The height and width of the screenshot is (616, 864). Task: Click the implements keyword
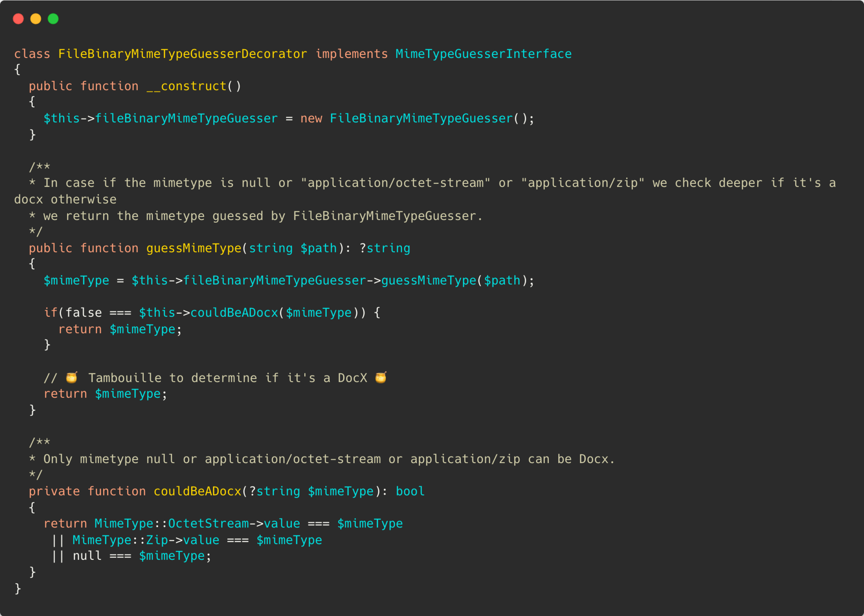coord(351,54)
